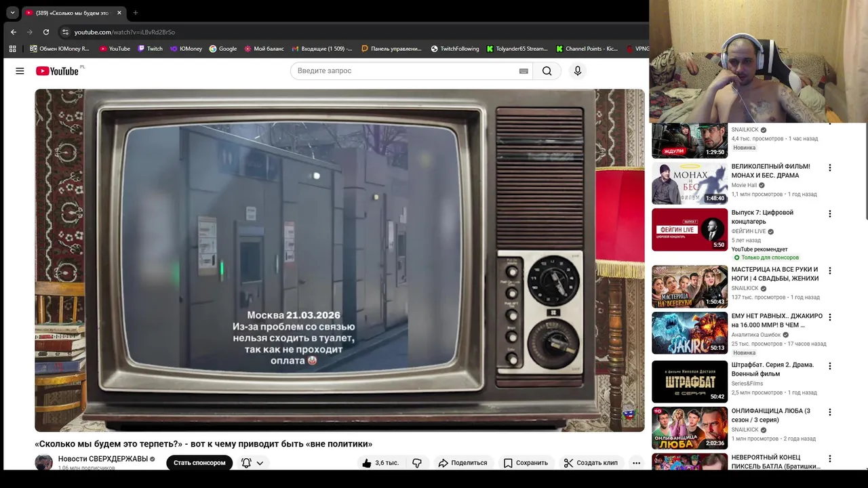Open the 'Новости СВЕРХДЕРЖАВЫ' channel avatar
Viewport: 868px width, 488px height.
pyautogui.click(x=44, y=462)
